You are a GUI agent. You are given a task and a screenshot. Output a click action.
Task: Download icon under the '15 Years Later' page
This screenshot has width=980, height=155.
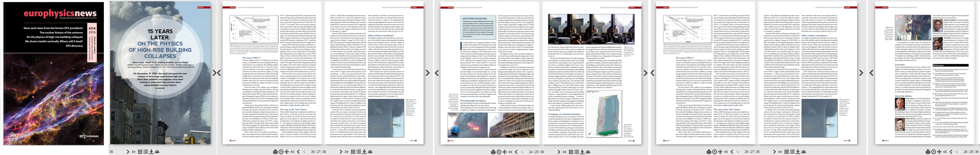tap(151, 152)
